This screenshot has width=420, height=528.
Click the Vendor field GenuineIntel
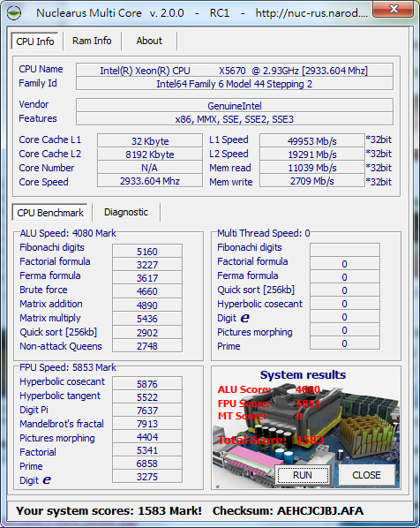234,105
